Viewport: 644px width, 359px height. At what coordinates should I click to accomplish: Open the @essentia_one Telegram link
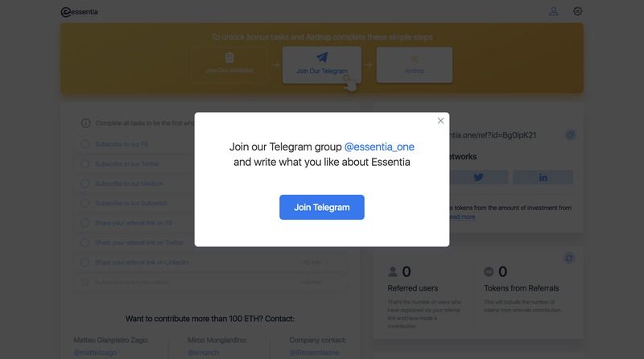click(x=379, y=146)
